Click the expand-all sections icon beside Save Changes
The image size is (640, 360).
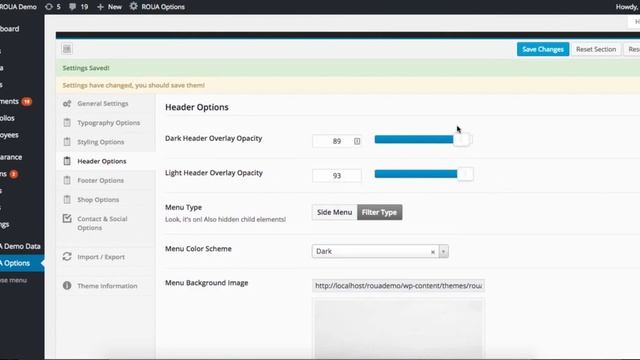pyautogui.click(x=67, y=49)
